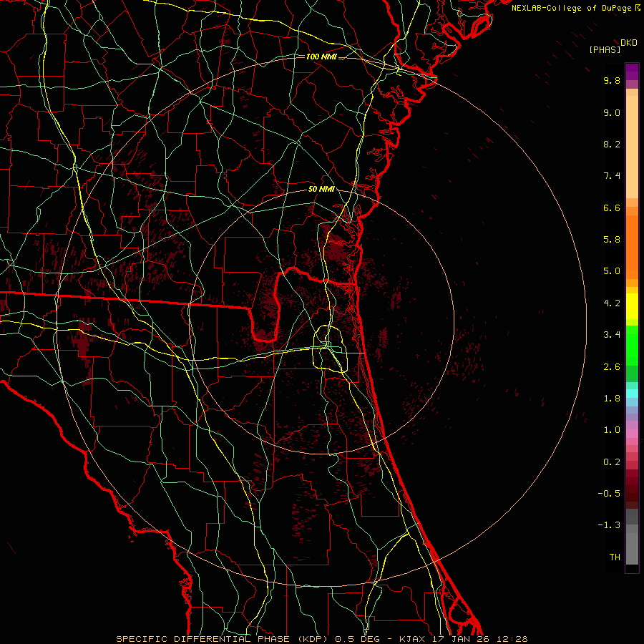The width and height of the screenshot is (644, 644).
Task: Click the 0.5 DEG elevation text
Action: pyautogui.click(x=357, y=639)
